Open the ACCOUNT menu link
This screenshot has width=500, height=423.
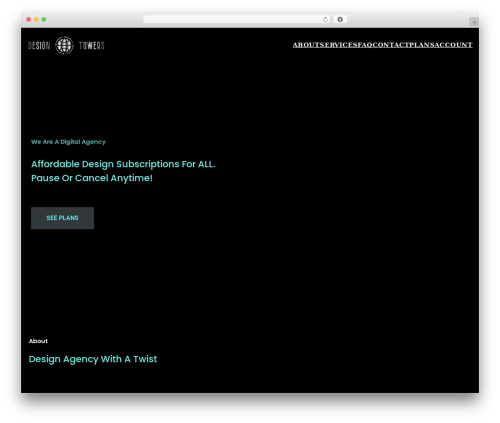coord(453,45)
